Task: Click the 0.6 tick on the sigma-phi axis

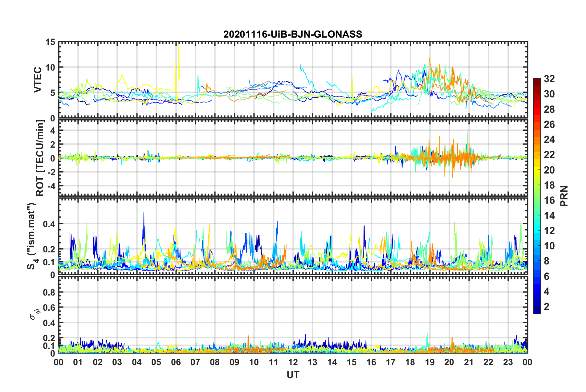Action: [49, 308]
